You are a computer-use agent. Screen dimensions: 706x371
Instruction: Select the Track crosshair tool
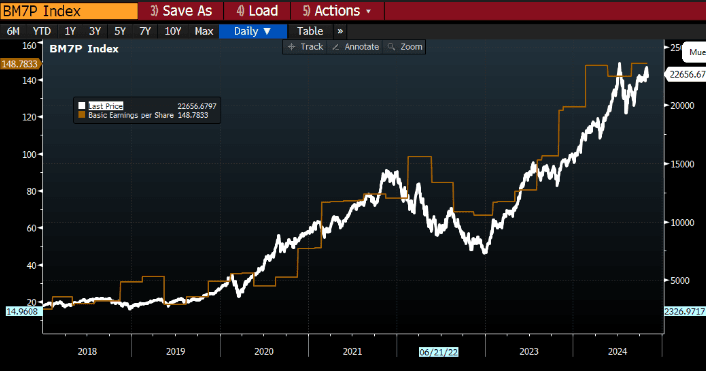[305, 47]
